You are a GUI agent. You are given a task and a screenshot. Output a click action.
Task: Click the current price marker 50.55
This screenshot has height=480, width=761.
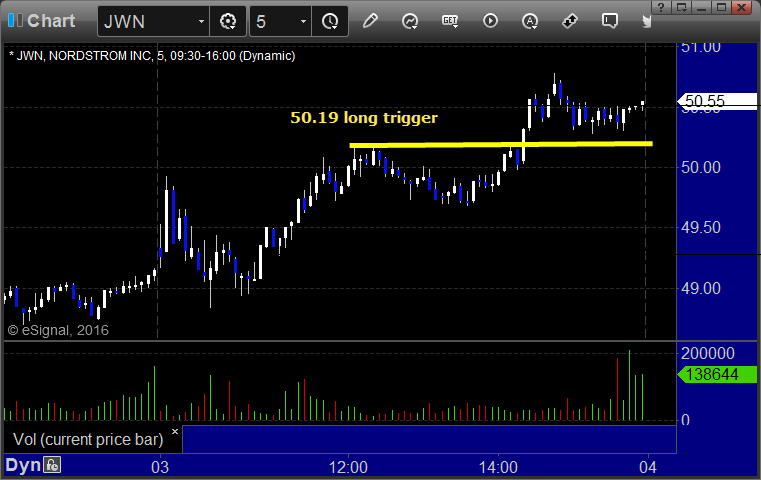(x=717, y=101)
